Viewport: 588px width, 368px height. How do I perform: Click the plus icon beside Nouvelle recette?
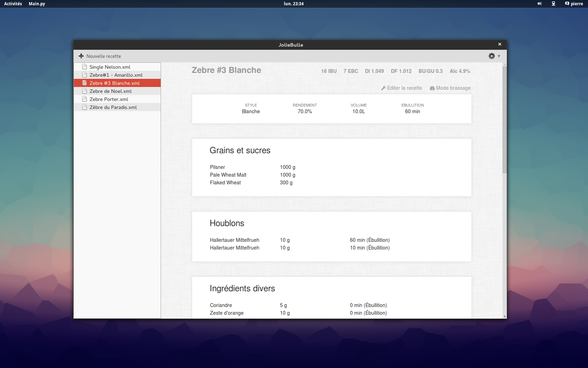81,56
